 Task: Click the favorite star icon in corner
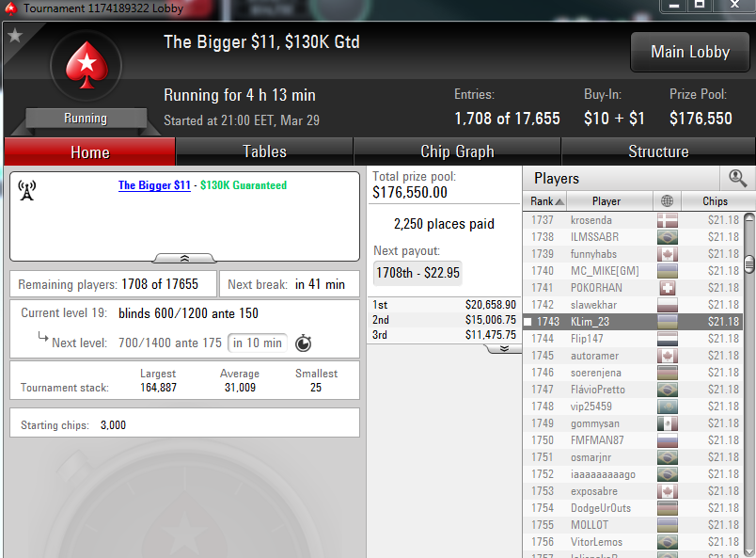coord(15,35)
